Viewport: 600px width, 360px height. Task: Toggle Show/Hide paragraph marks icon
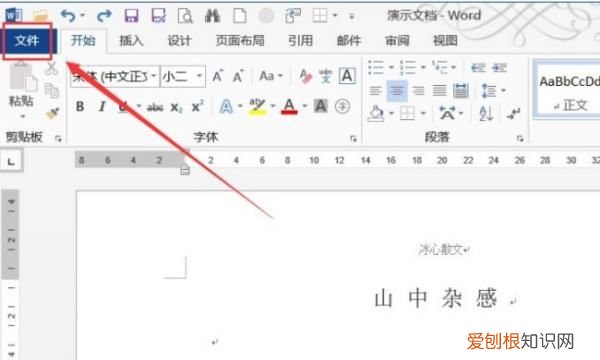[513, 113]
